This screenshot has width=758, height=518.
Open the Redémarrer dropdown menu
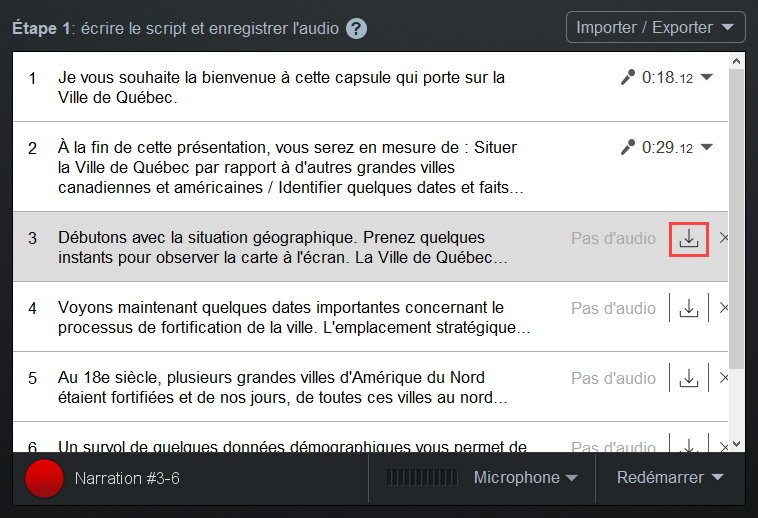[x=670, y=478]
